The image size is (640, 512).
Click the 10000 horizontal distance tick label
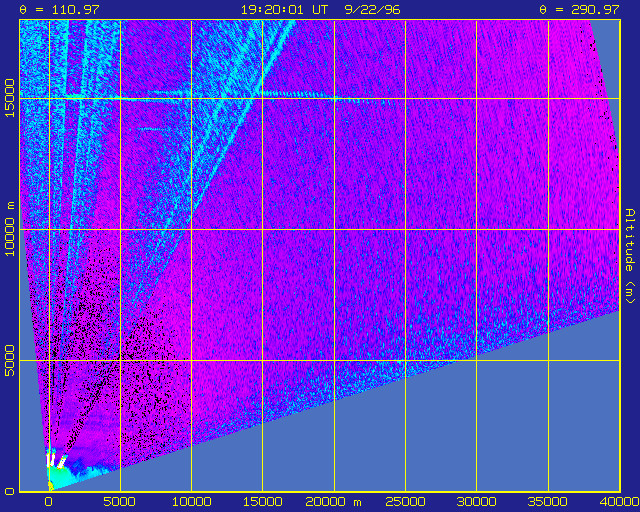[191, 502]
